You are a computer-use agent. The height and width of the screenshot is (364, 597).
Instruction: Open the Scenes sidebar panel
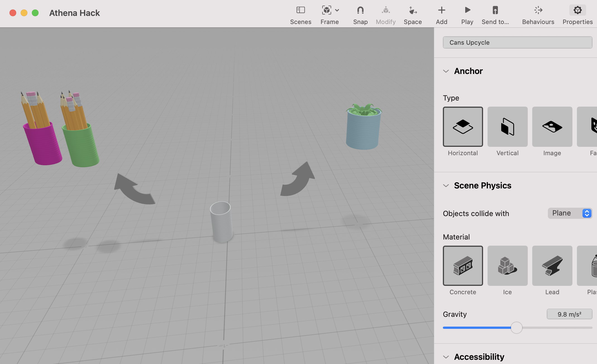tap(300, 10)
